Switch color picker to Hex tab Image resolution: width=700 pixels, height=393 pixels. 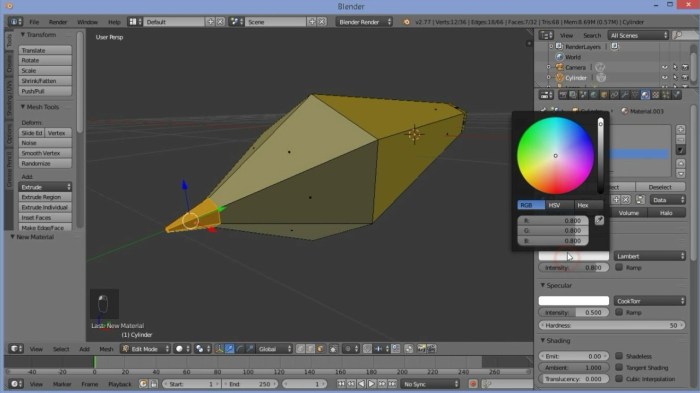(588, 205)
